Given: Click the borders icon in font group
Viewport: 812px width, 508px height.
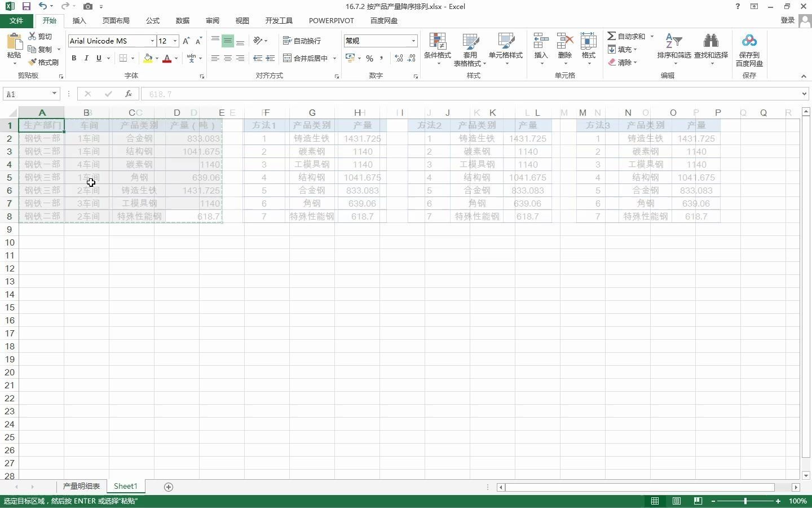Looking at the screenshot, I should point(123,58).
